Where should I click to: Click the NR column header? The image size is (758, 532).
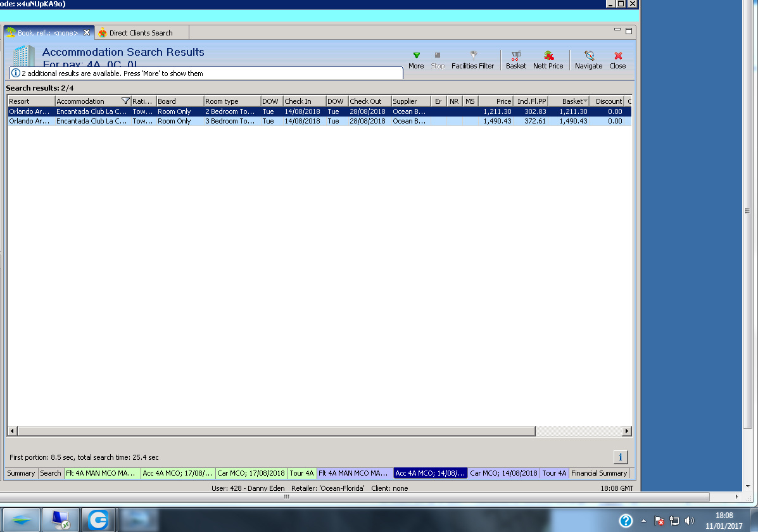[455, 101]
